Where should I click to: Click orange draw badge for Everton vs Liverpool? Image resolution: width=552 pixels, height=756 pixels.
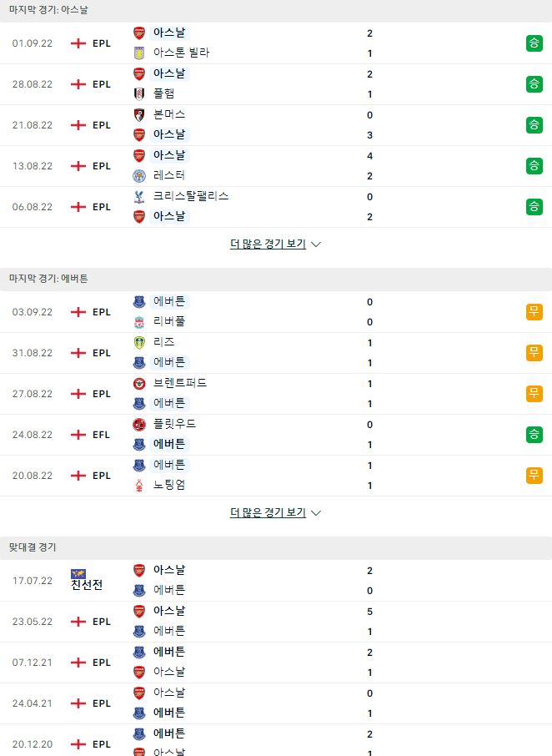tap(534, 312)
